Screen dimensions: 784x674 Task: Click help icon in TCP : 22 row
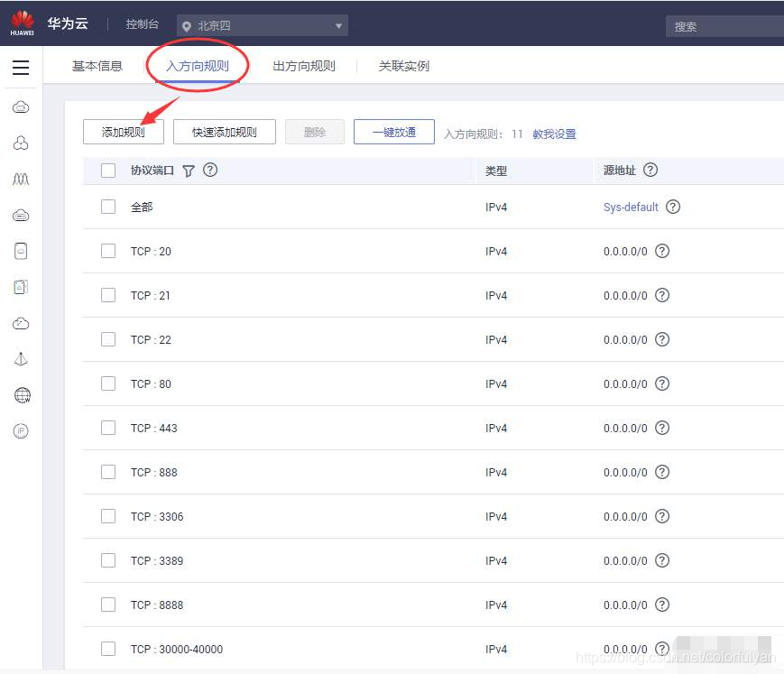click(662, 339)
